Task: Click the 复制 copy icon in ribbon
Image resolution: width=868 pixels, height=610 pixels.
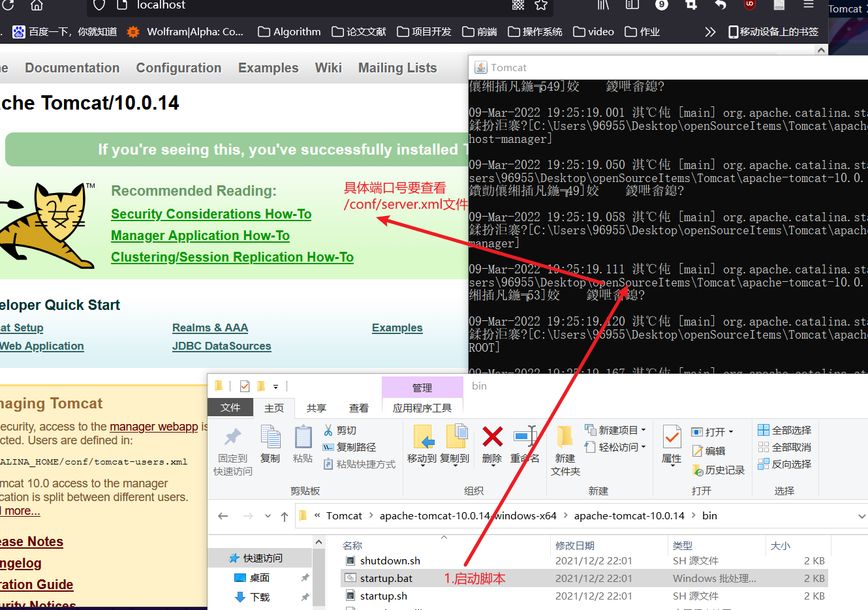Action: click(x=270, y=436)
